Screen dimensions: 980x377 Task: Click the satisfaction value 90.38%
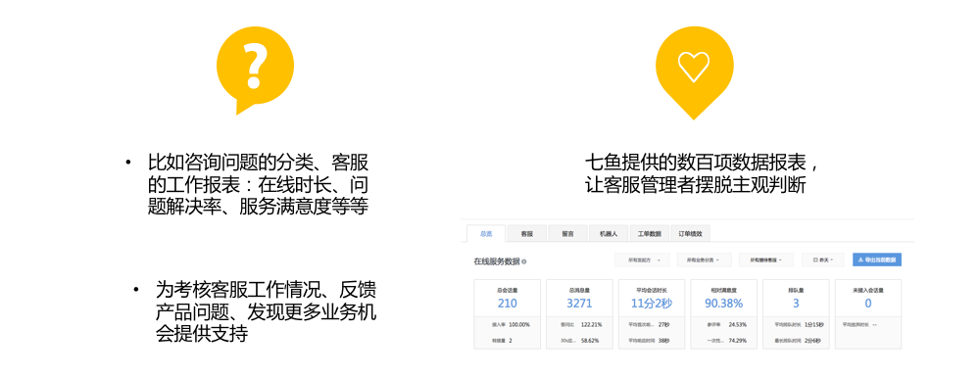(724, 304)
